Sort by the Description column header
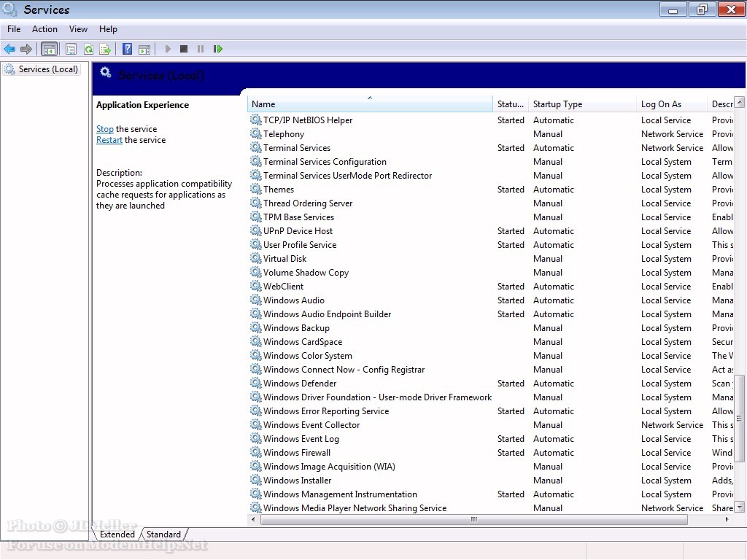This screenshot has height=560, width=747. 721,104
